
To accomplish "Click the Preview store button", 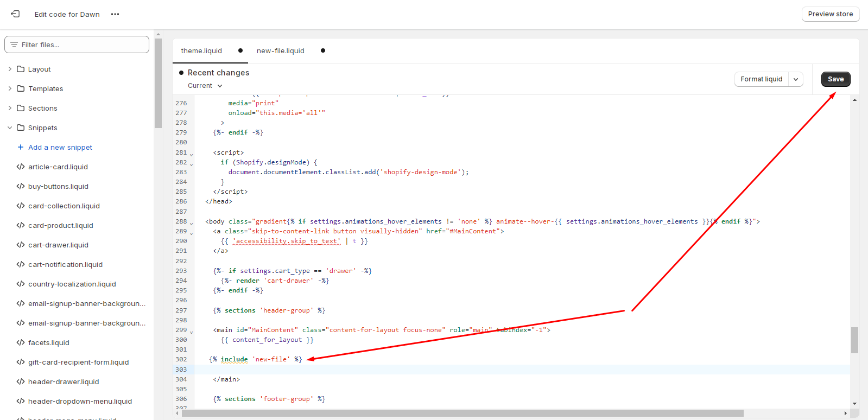I will [x=831, y=14].
